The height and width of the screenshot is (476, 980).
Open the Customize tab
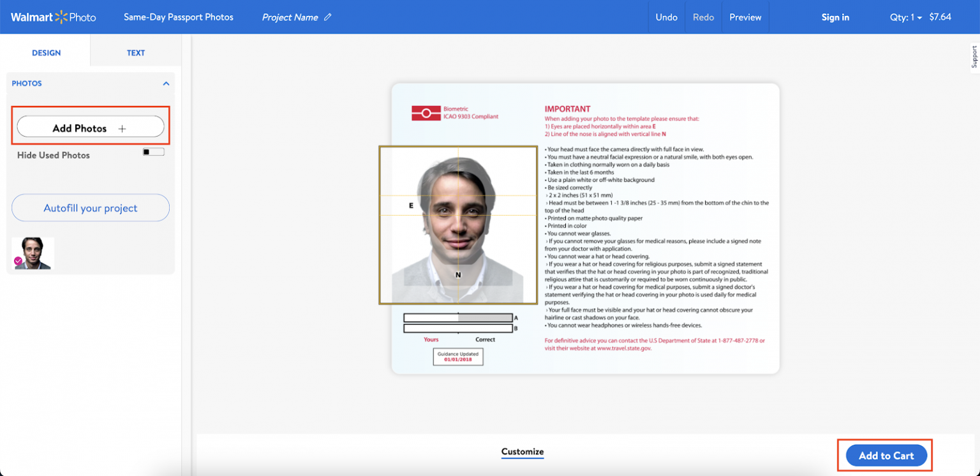pyautogui.click(x=523, y=452)
